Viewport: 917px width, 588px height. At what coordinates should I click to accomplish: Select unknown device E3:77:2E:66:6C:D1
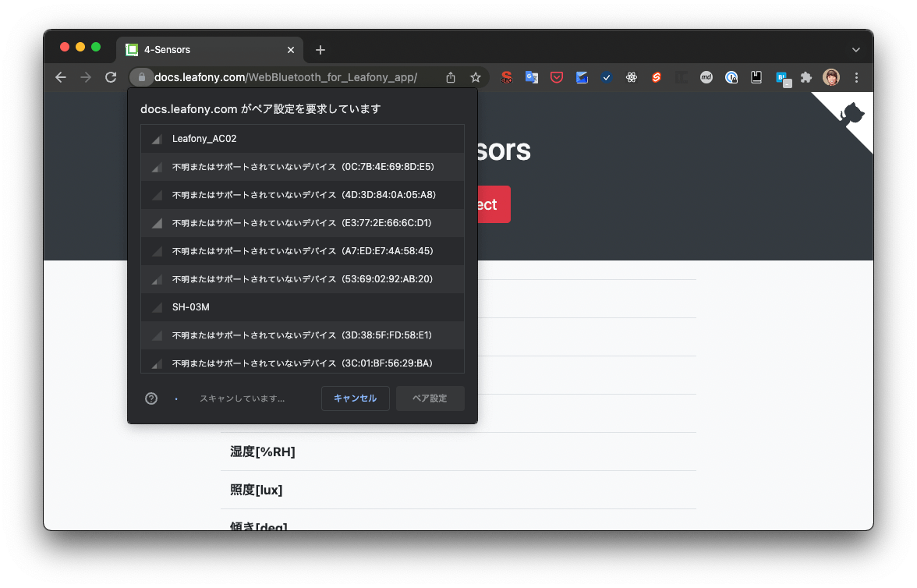[x=303, y=223]
